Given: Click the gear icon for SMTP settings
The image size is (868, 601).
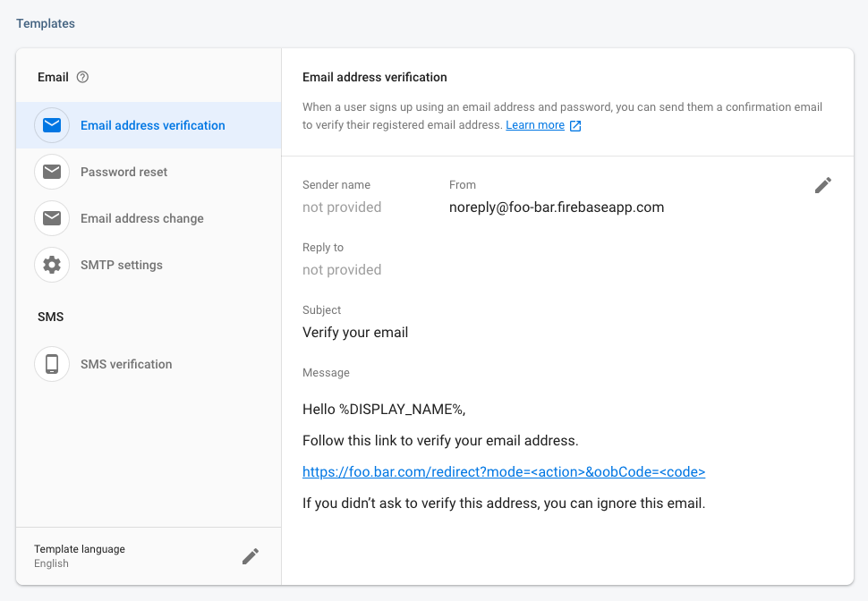Looking at the screenshot, I should coord(52,265).
